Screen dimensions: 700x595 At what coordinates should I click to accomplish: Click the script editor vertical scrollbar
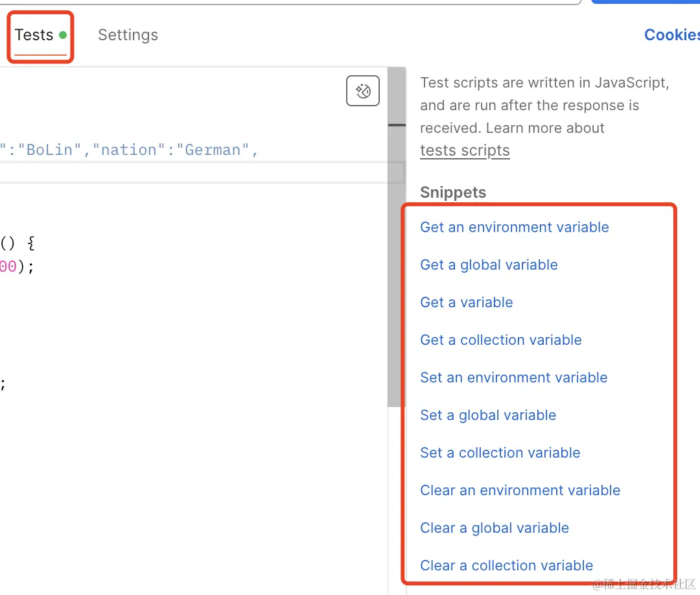point(396,259)
